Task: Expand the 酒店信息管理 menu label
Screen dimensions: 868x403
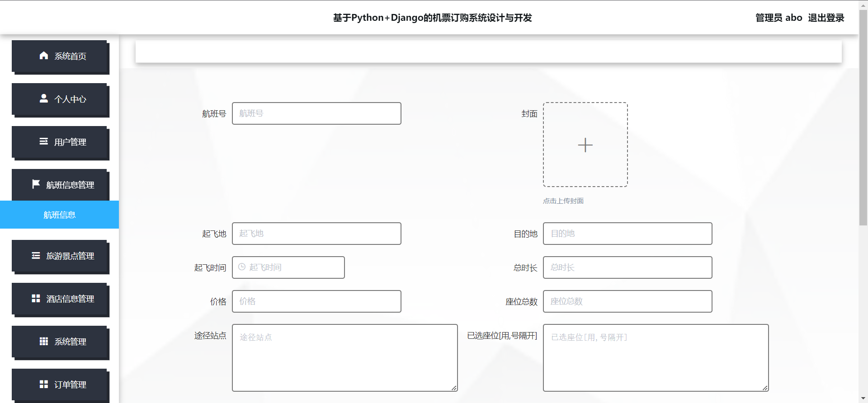Action: (x=70, y=299)
